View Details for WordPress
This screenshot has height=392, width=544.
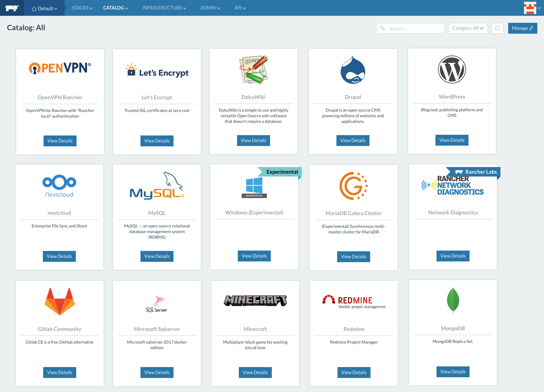point(452,140)
